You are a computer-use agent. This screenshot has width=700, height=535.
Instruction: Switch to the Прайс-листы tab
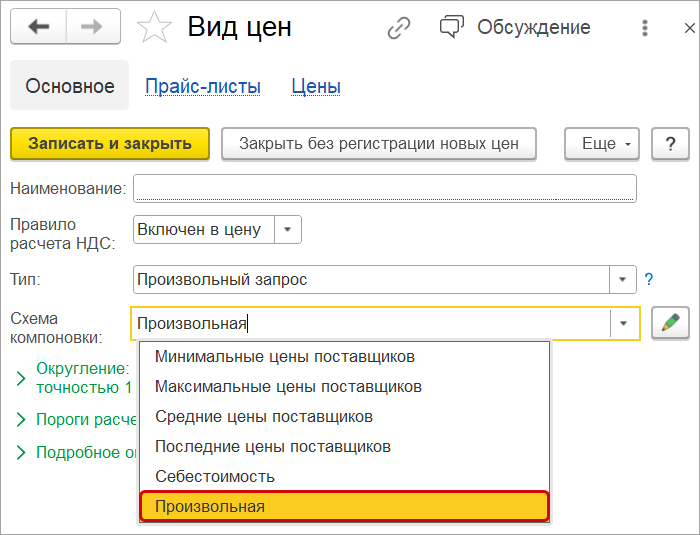point(203,86)
